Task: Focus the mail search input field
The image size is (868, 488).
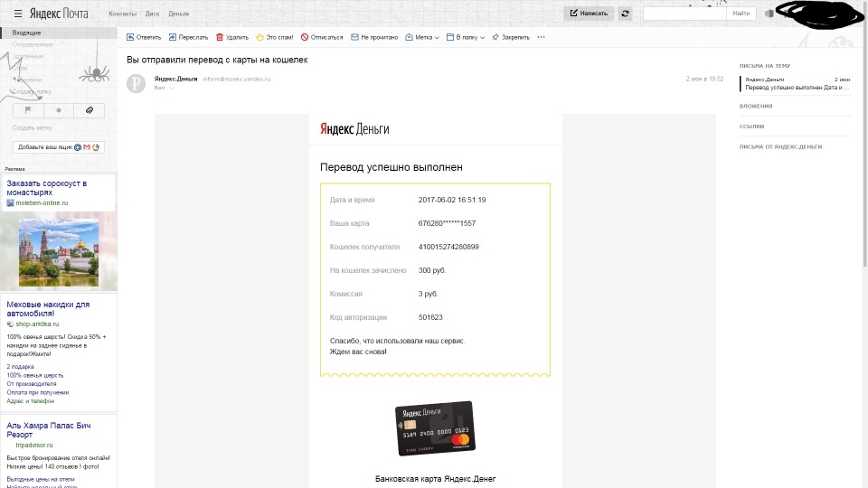Action: 684,14
